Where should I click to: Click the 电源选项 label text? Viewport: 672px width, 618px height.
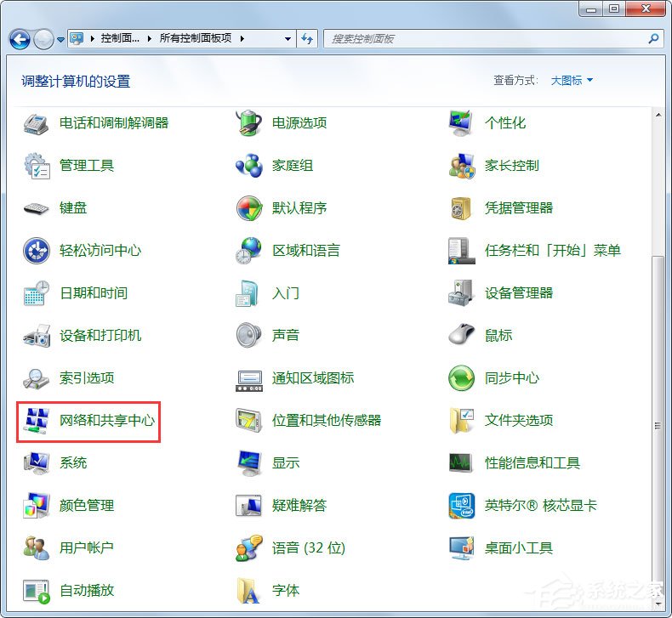299,123
